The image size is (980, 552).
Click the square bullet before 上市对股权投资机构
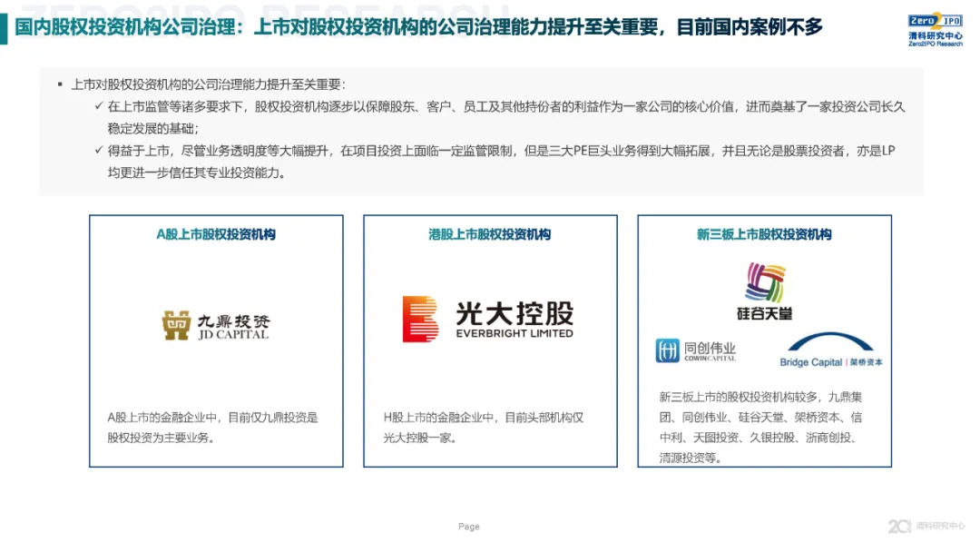pos(60,84)
